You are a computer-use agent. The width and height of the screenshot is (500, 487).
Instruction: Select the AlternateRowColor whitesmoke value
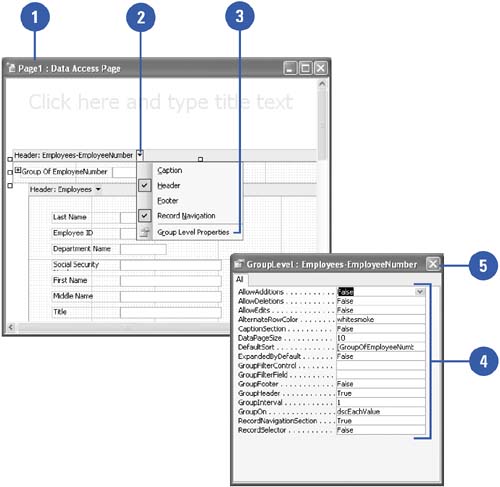tap(381, 319)
